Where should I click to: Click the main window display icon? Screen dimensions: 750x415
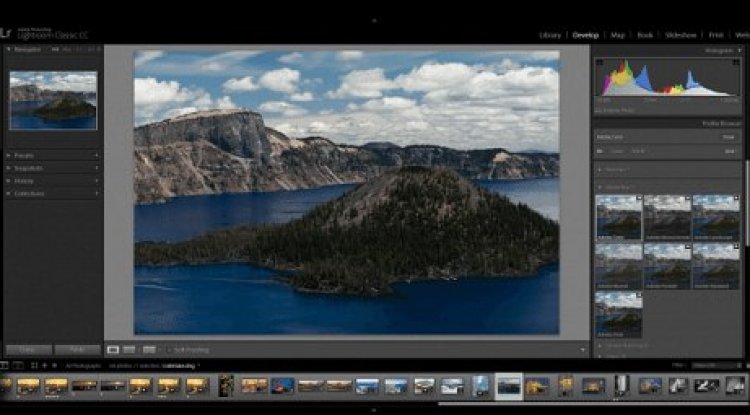[3, 365]
